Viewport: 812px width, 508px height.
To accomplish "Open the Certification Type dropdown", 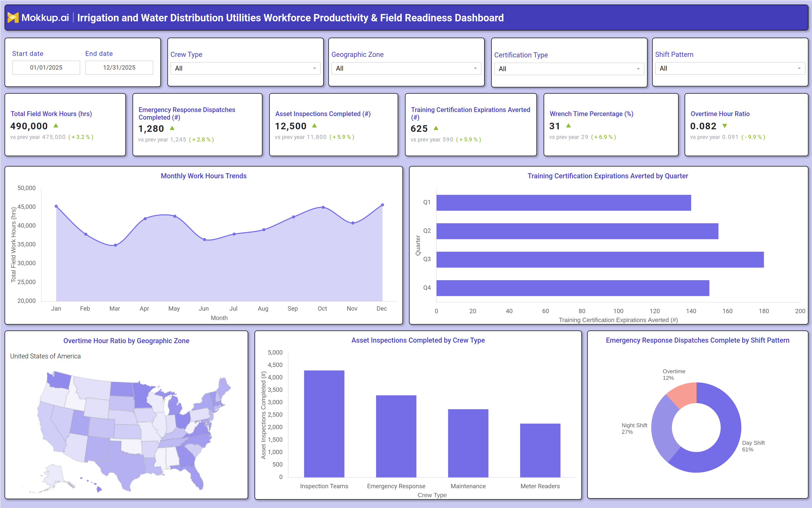I will tap(569, 69).
